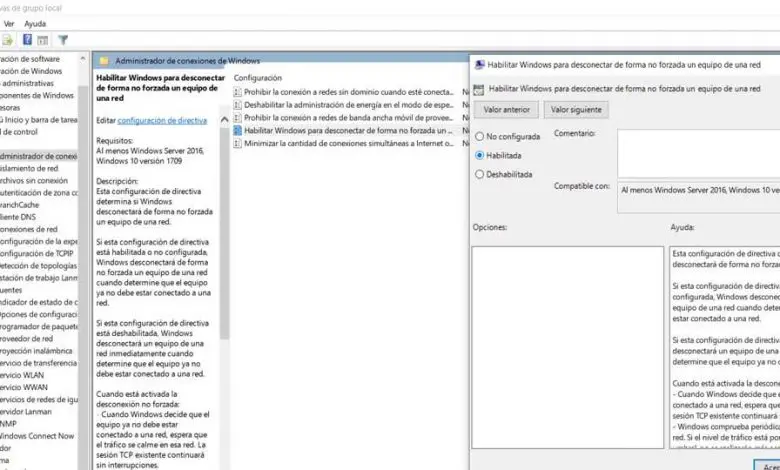Open the Ayuda menu
Viewport: 780px width, 470px height.
[35, 23]
